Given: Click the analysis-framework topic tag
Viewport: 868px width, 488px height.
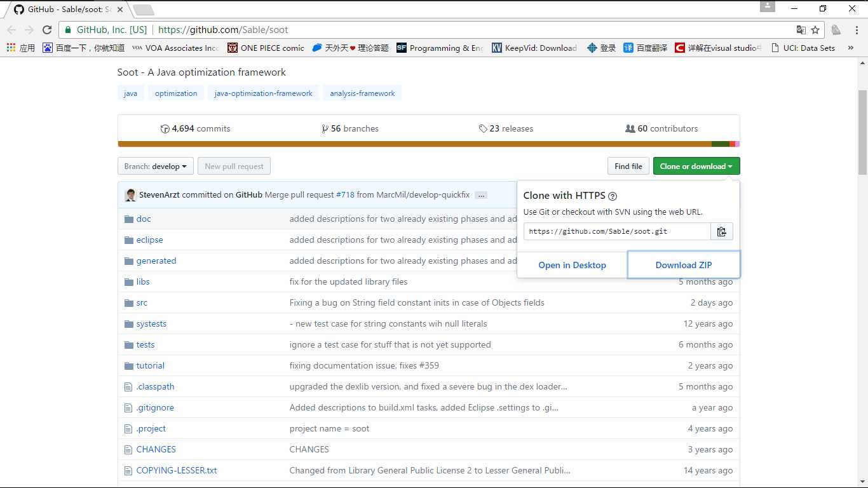Looking at the screenshot, I should tap(362, 93).
